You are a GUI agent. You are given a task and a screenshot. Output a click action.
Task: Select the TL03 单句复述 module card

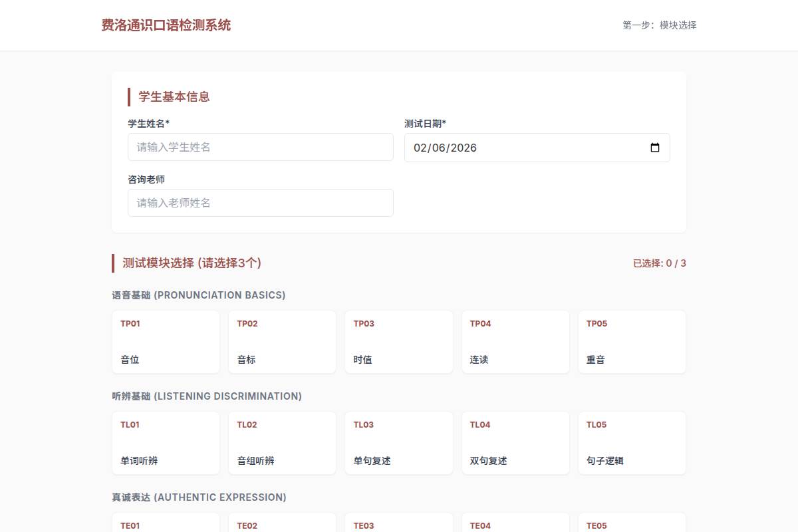pyautogui.click(x=399, y=442)
